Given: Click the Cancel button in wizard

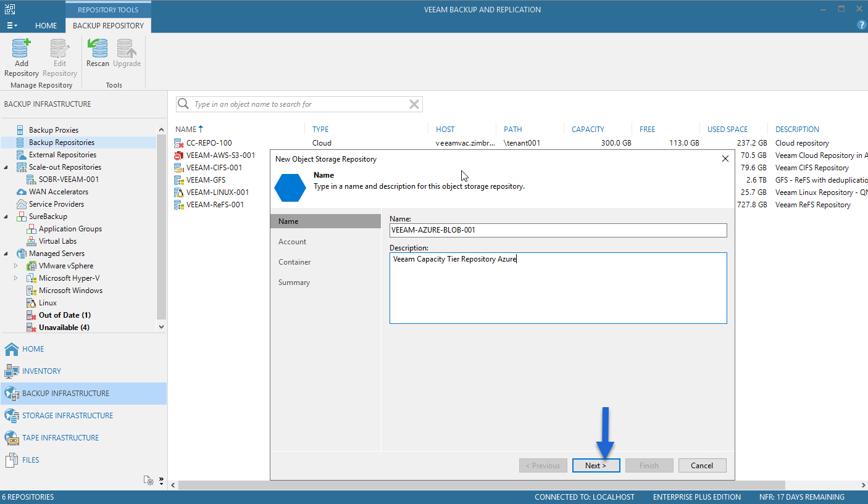Looking at the screenshot, I should [702, 466].
